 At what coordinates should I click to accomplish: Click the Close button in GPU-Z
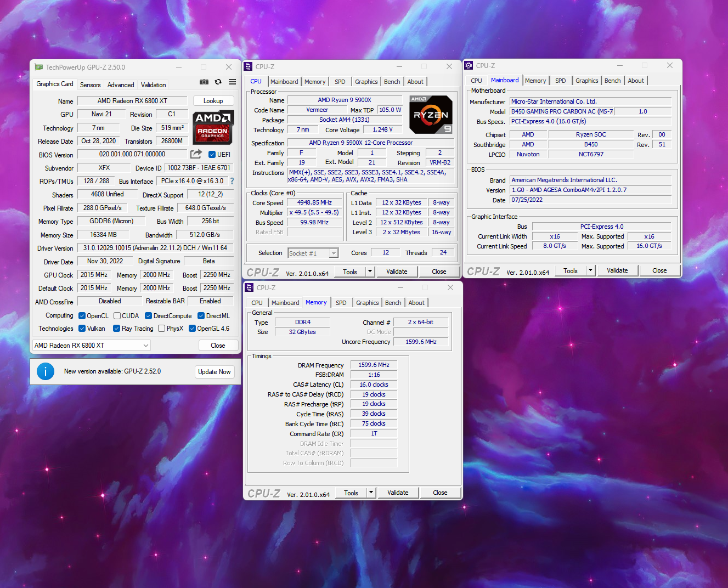pos(218,346)
